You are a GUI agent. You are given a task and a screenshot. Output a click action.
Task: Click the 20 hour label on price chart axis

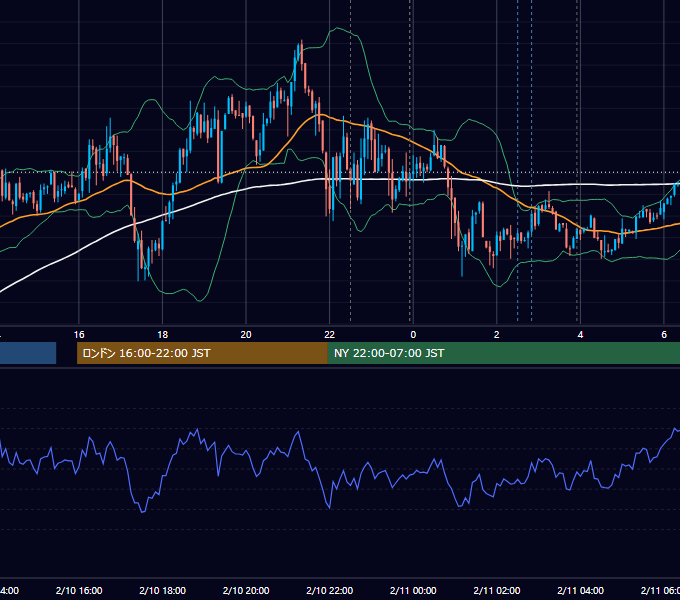[246, 335]
